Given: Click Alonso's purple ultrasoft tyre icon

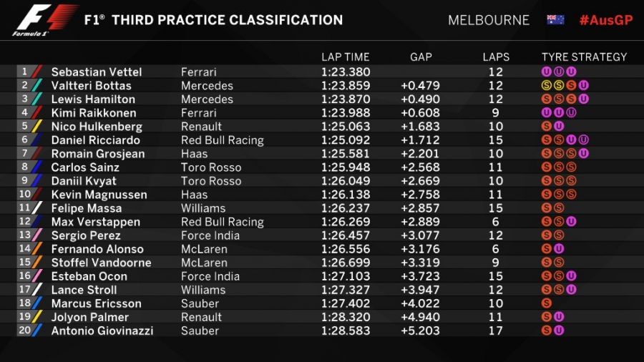Looking at the screenshot, I should [x=559, y=249].
